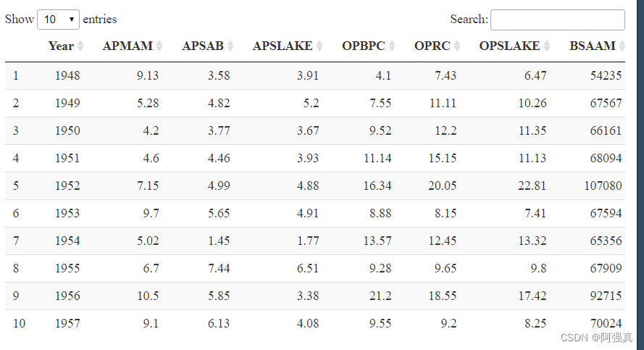Click the sort arrows beside OPSLAKE
644x350 pixels.
[x=547, y=46]
